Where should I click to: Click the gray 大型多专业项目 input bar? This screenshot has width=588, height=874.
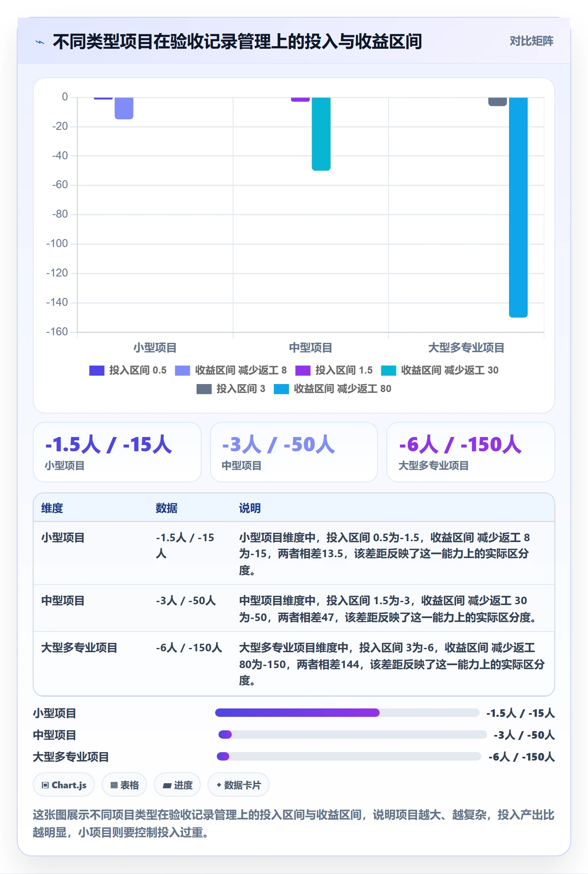(498, 102)
